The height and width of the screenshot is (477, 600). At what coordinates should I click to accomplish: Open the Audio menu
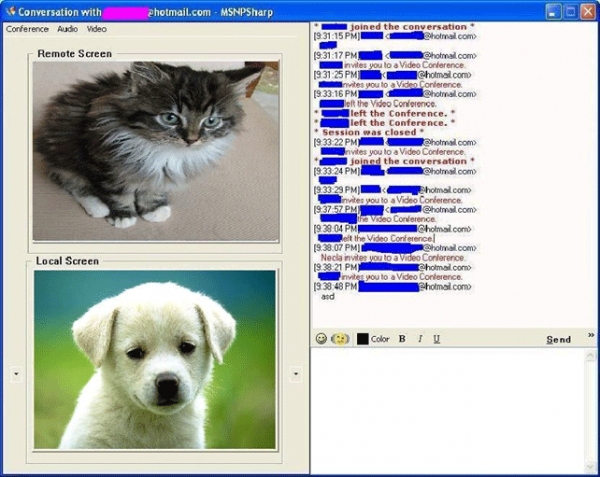pyautogui.click(x=67, y=29)
